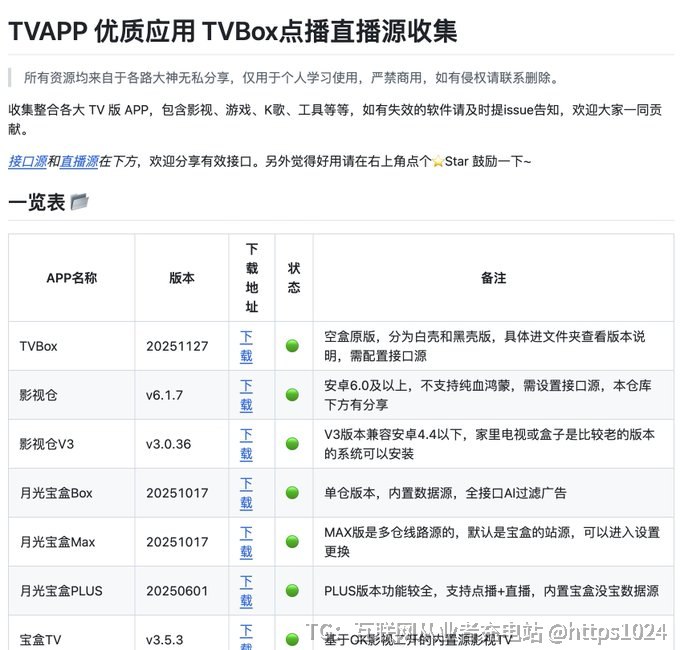Click the 下载 link for 月光宝盒Max

pyautogui.click(x=246, y=542)
